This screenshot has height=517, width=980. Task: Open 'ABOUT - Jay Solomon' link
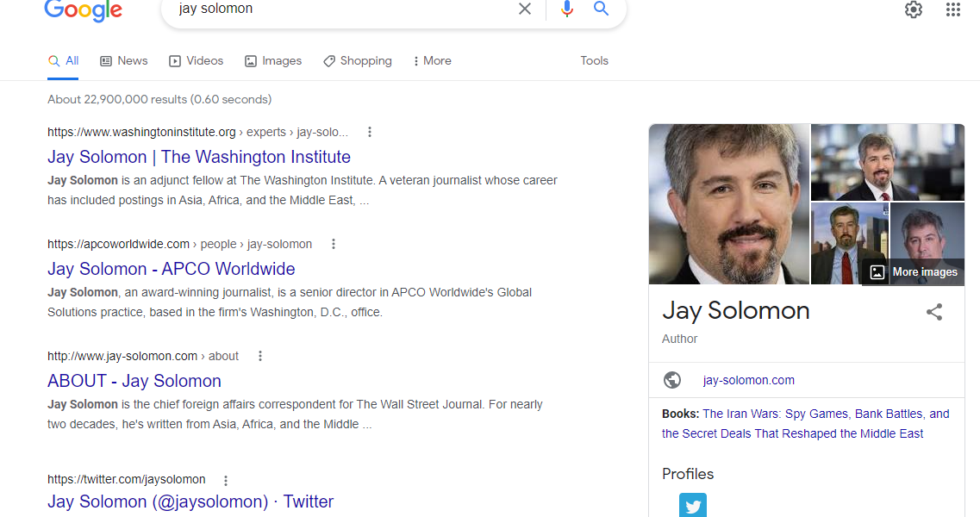[x=134, y=381]
